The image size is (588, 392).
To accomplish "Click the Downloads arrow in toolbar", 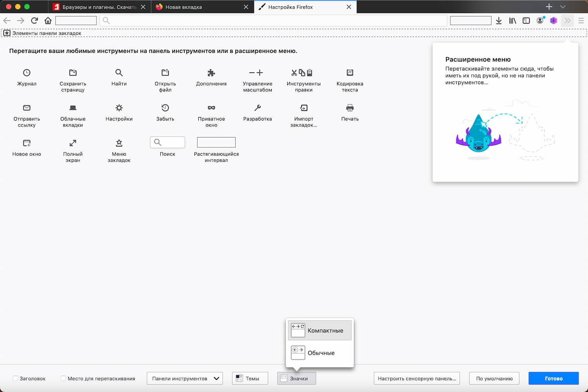I will (x=499, y=21).
